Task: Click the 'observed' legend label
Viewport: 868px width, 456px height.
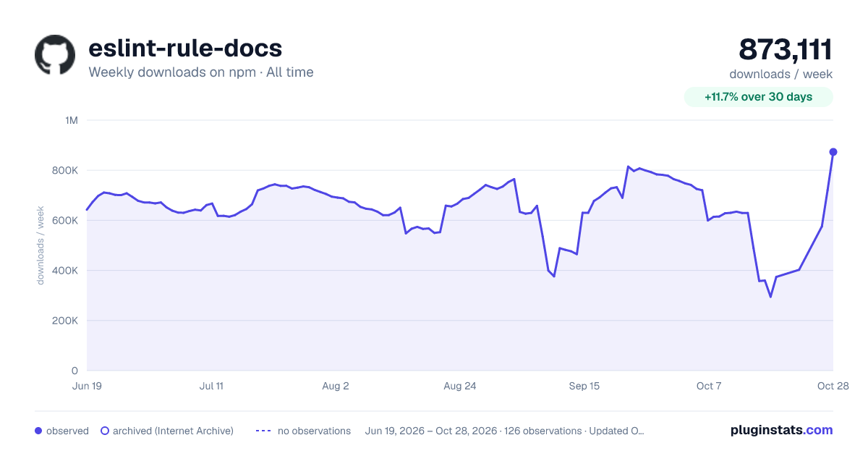Action: 67,431
